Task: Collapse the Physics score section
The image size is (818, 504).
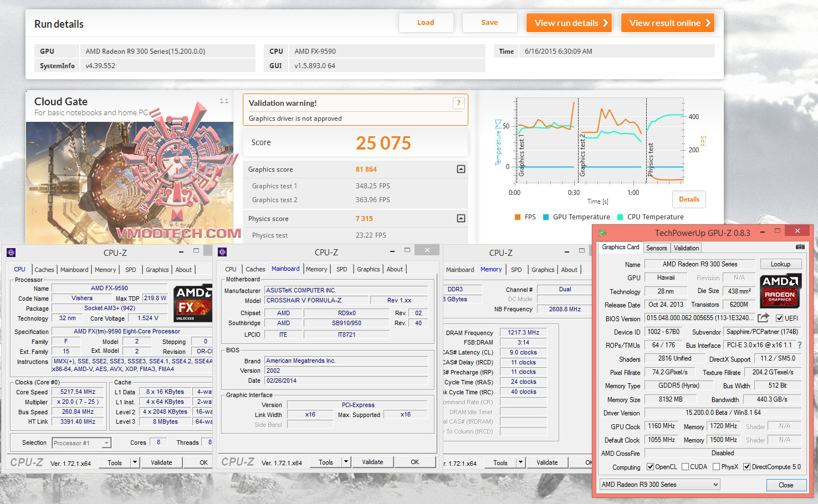Action: 461,218
